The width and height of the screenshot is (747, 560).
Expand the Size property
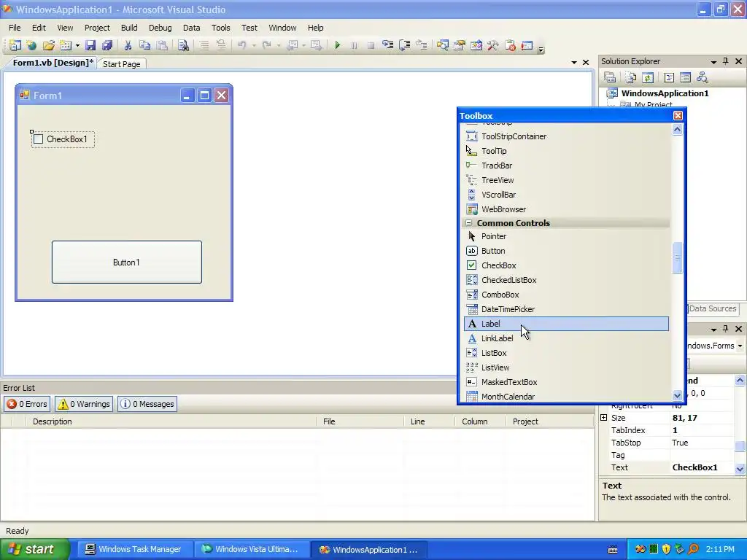[x=603, y=418]
